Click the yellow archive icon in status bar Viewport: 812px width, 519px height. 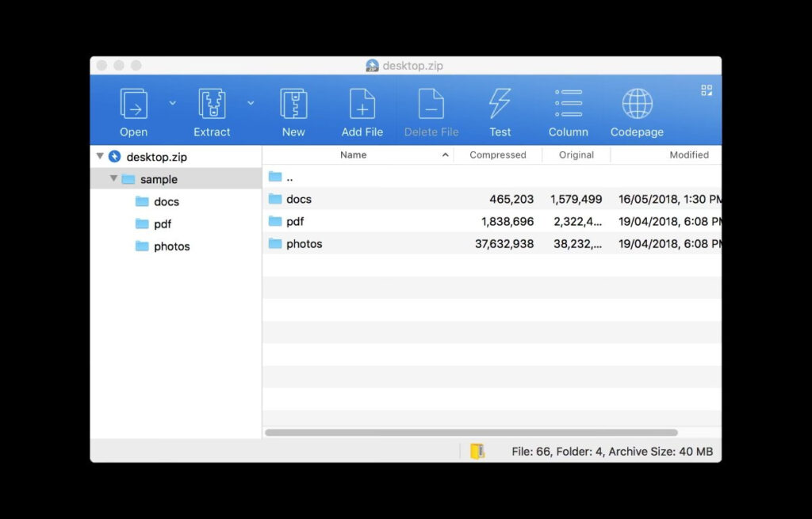pos(477,452)
